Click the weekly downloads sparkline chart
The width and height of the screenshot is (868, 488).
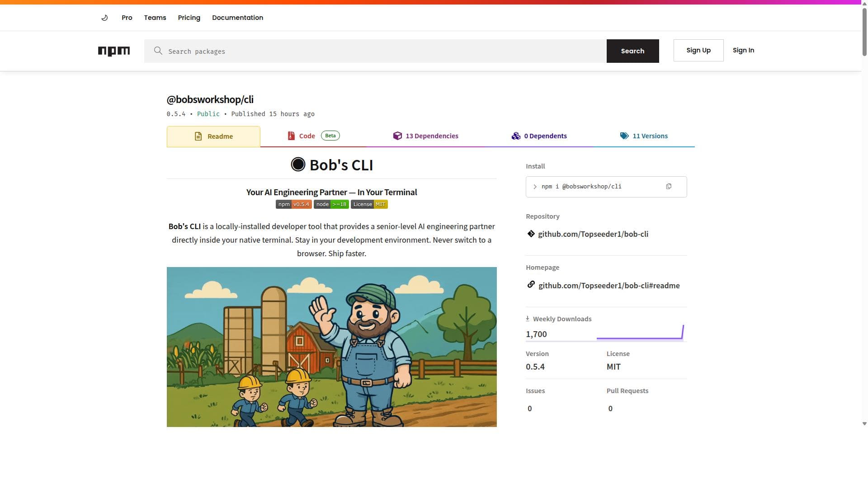pos(640,332)
